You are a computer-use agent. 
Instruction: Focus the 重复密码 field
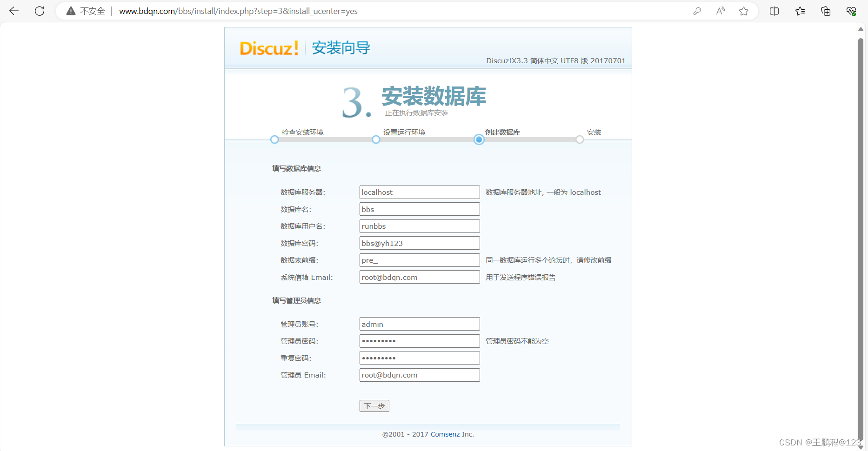tap(420, 358)
